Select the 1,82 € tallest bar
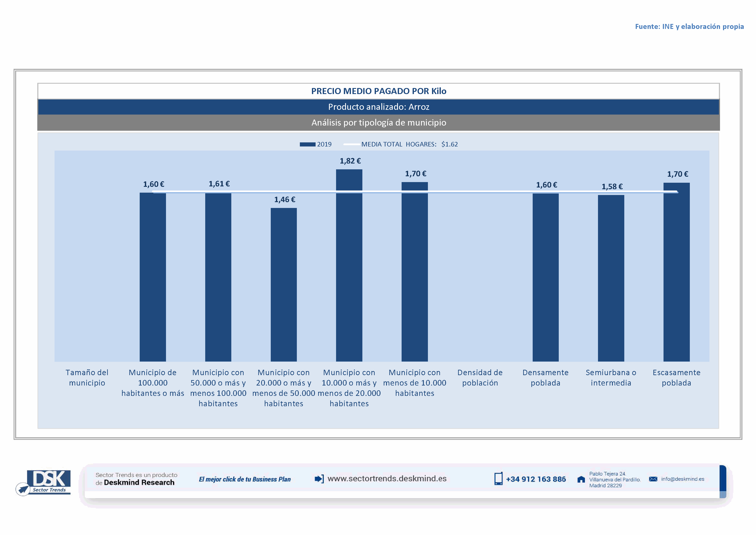The width and height of the screenshot is (756, 535). (349, 265)
